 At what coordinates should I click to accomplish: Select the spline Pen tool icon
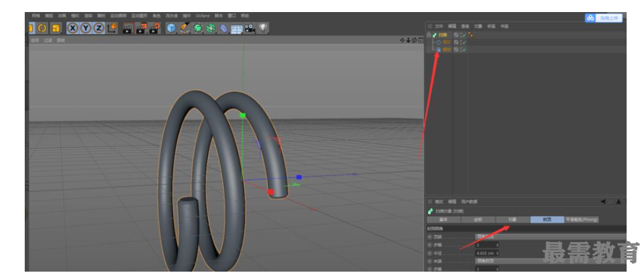pyautogui.click(x=185, y=28)
